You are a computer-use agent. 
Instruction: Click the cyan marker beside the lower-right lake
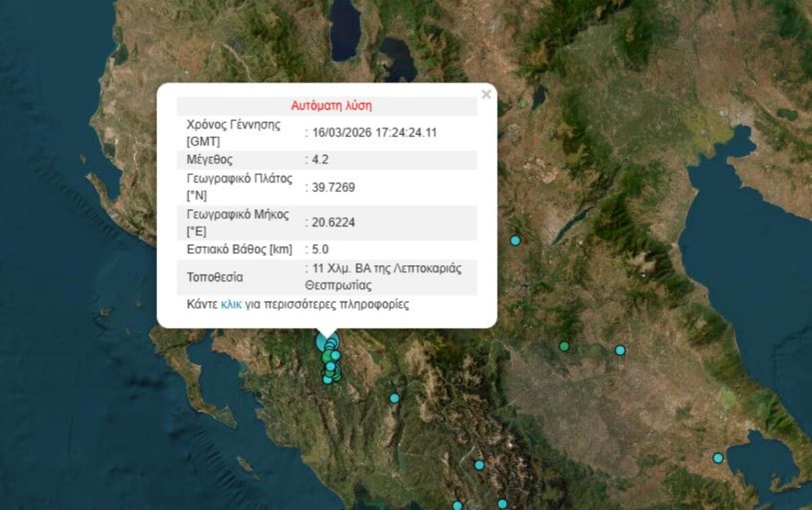pos(717,458)
